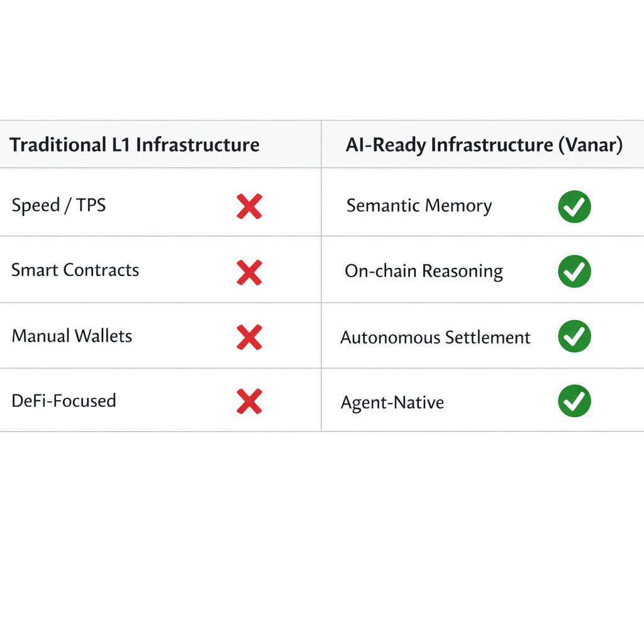The height and width of the screenshot is (644, 644).
Task: Select the Smart Contracts row text
Action: [75, 270]
